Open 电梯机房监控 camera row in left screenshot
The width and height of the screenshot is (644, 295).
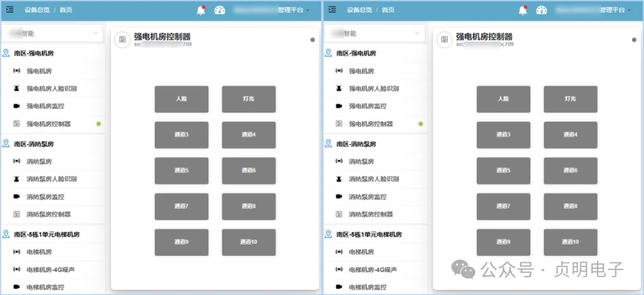52,287
